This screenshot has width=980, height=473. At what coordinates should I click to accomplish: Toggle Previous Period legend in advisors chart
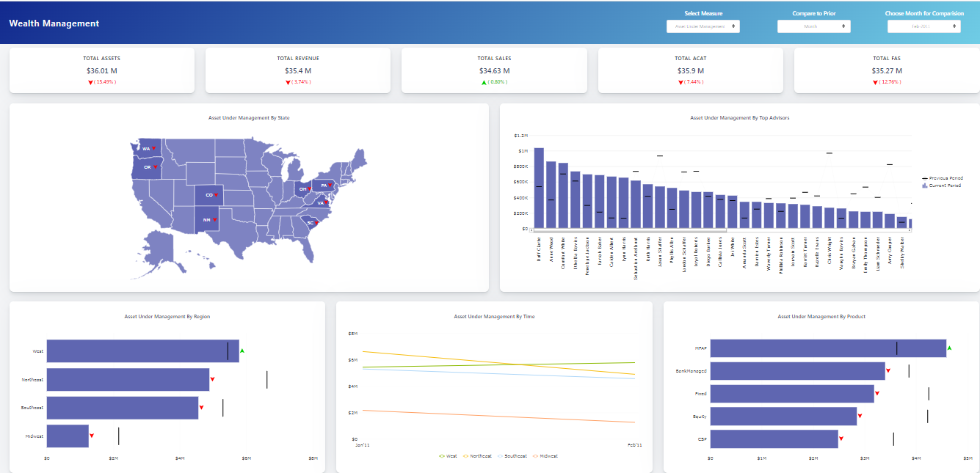942,178
